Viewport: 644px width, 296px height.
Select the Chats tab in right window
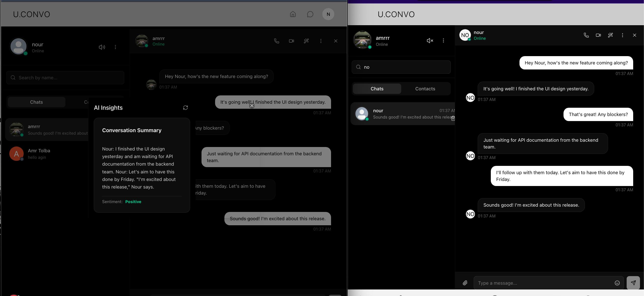coord(377,89)
